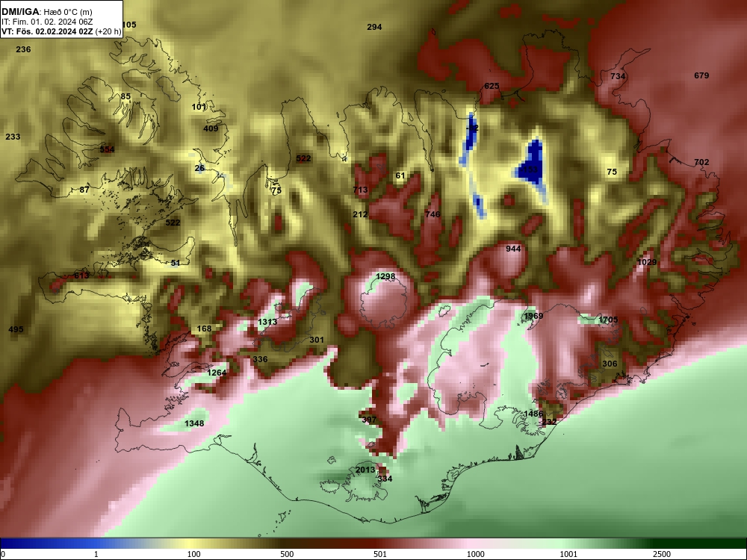Click the negative value '-153' in blue area

[x=529, y=170]
